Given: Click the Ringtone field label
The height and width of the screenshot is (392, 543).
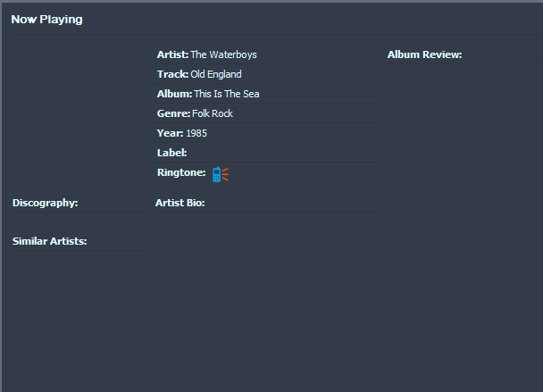Looking at the screenshot, I should [181, 172].
